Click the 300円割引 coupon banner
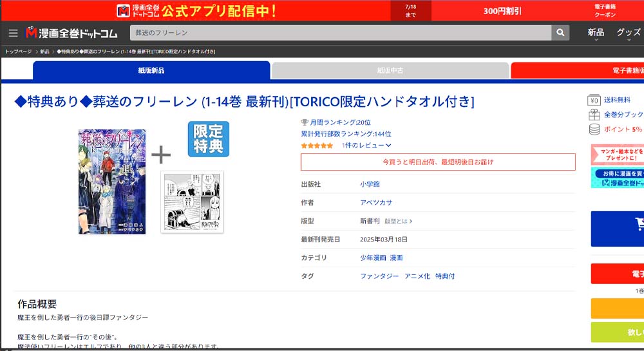Screen dimensions: 644x351 502,11
